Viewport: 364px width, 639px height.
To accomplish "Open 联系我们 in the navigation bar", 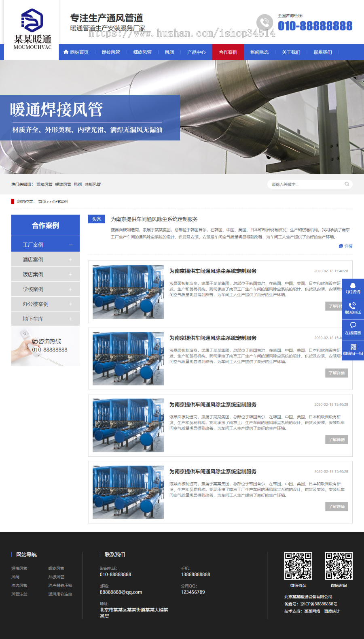I will (x=323, y=52).
